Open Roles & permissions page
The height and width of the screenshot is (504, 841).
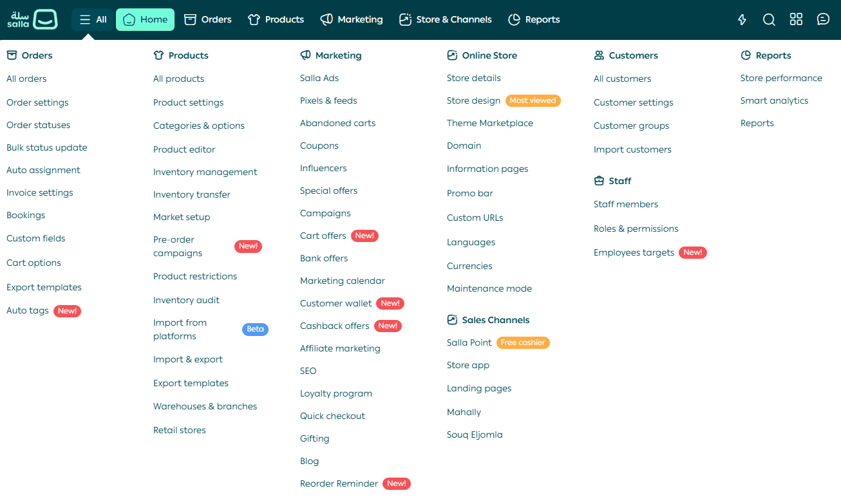point(636,229)
